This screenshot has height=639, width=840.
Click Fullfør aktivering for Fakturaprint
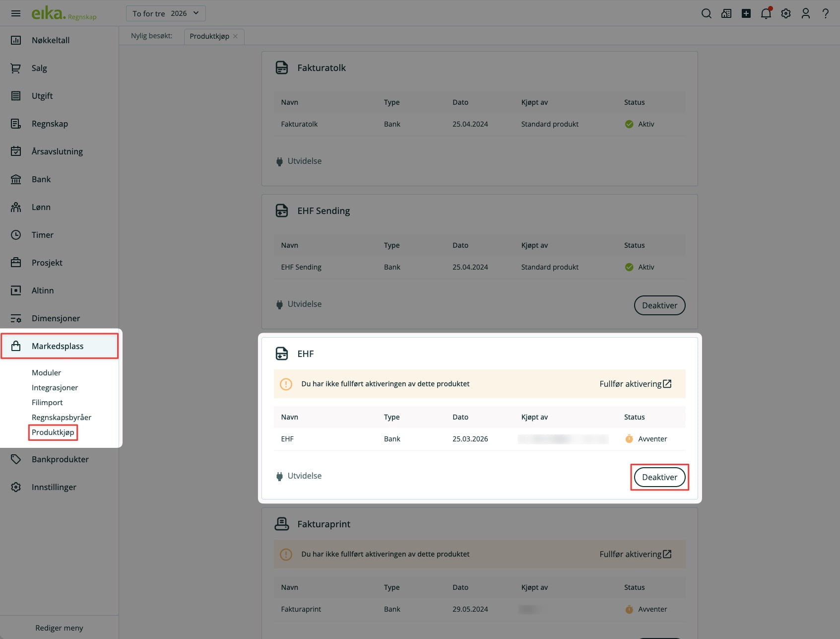pos(635,554)
